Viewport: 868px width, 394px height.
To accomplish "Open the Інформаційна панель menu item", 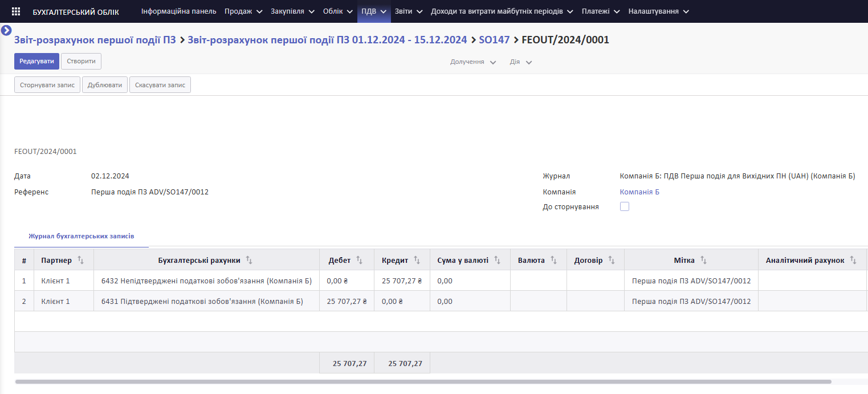I will (178, 11).
